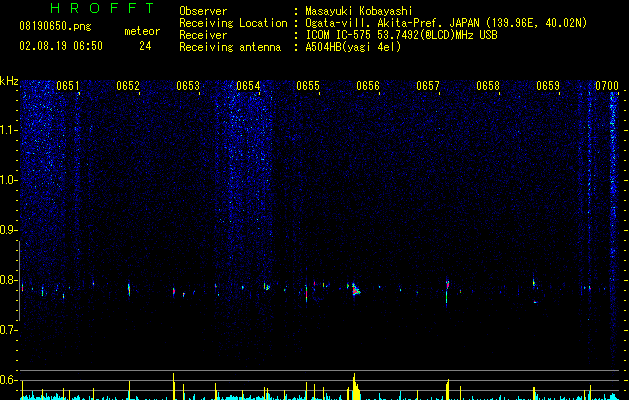Click the green meteor label
This screenshot has width=629, height=400.
(x=142, y=31)
